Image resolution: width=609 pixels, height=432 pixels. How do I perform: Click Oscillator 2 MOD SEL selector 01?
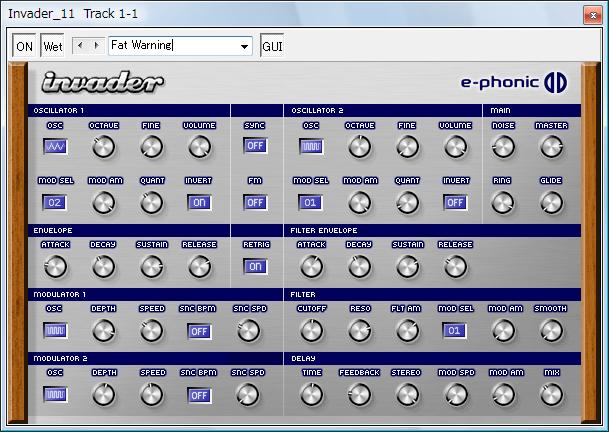tap(310, 202)
